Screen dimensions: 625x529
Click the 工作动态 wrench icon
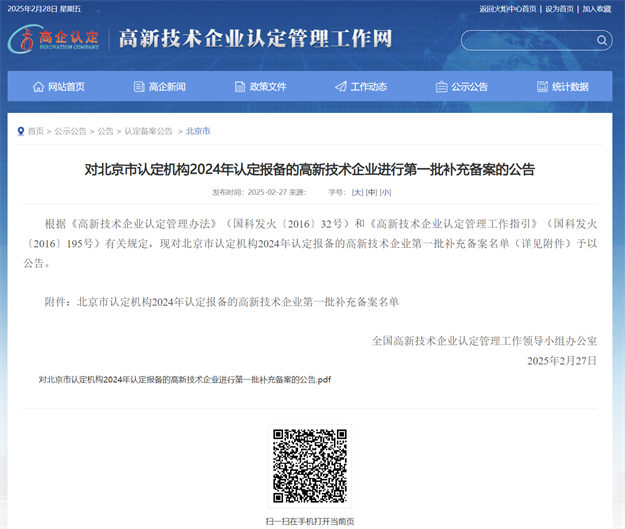(340, 87)
